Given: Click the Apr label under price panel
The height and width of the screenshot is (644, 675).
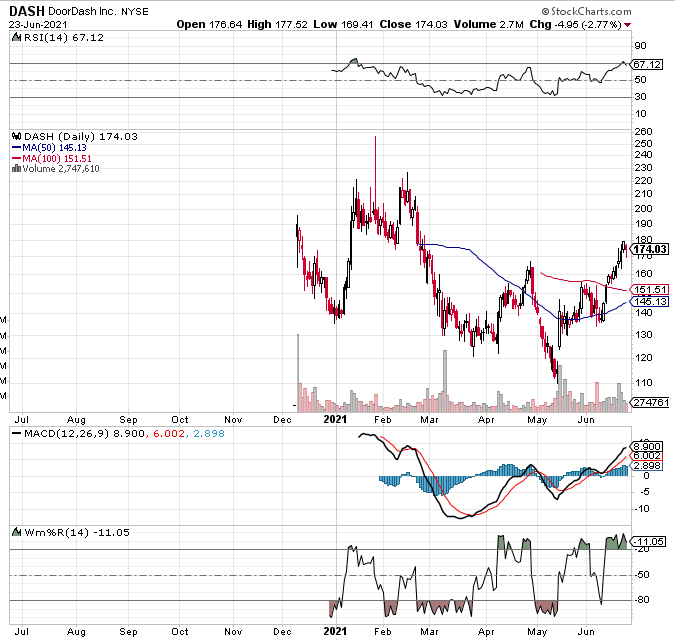Looking at the screenshot, I should pyautogui.click(x=486, y=419).
